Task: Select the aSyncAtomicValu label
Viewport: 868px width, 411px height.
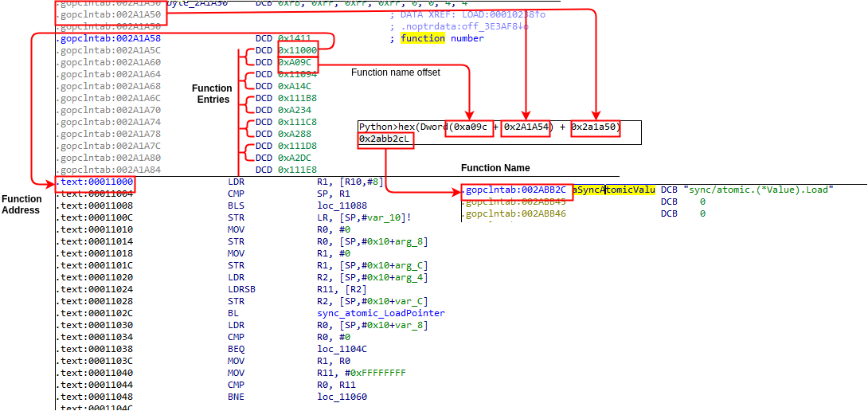Action: (x=613, y=190)
